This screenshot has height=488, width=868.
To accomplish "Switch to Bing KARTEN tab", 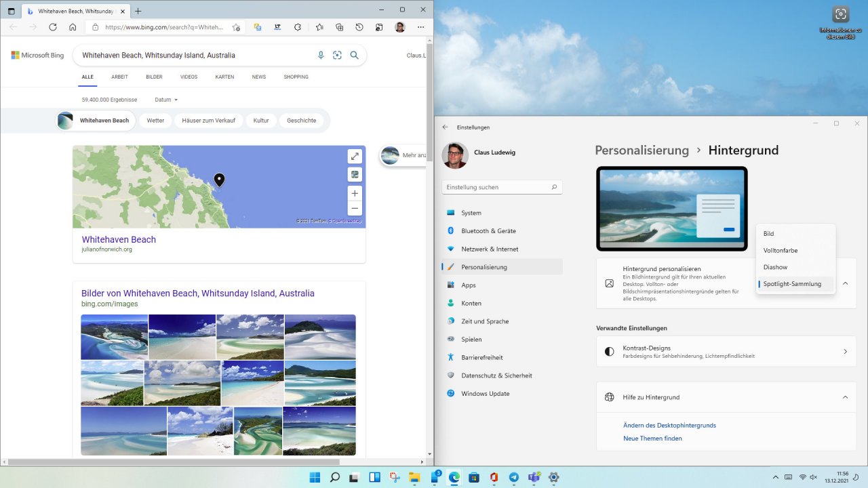I will [x=224, y=77].
